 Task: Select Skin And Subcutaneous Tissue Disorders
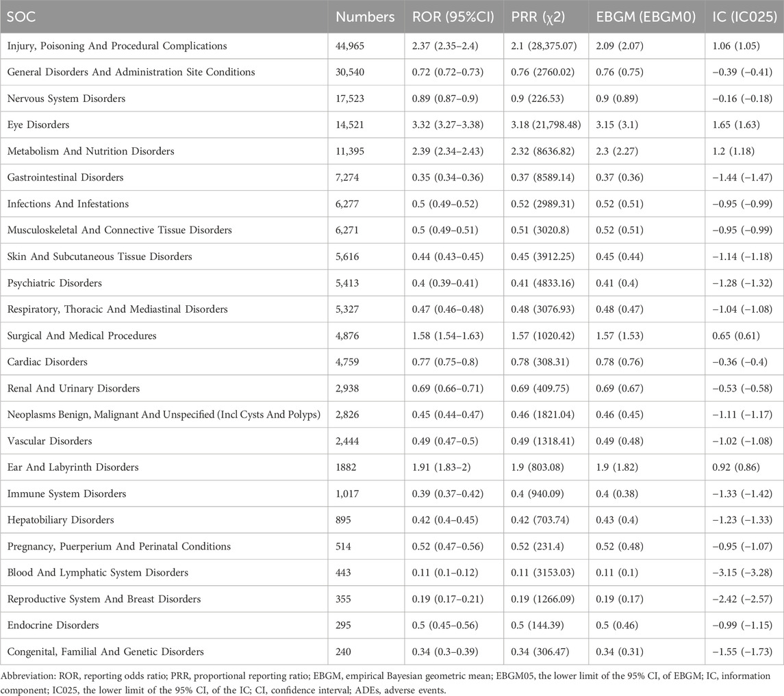(99, 257)
